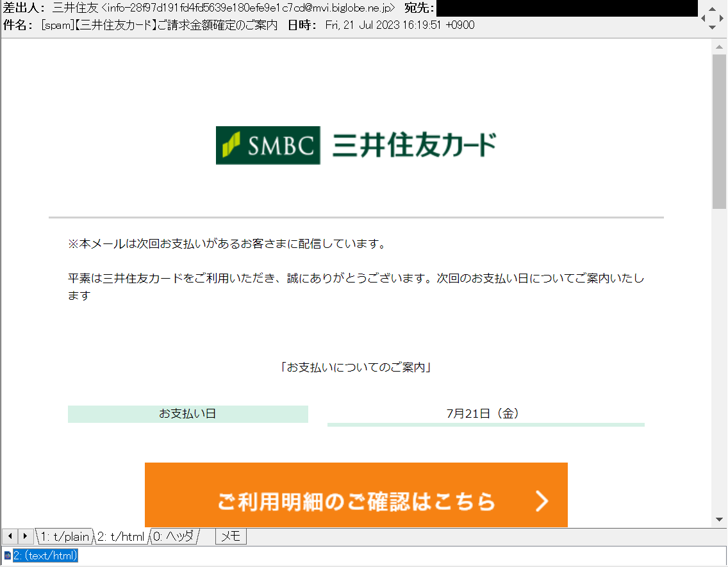
Task: Select the 2: t/html tab
Action: [x=120, y=536]
